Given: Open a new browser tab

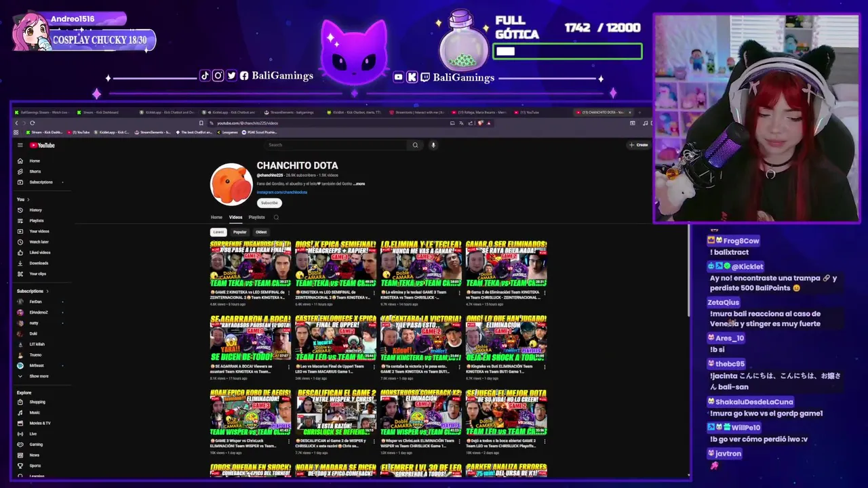Looking at the screenshot, I should (x=641, y=113).
